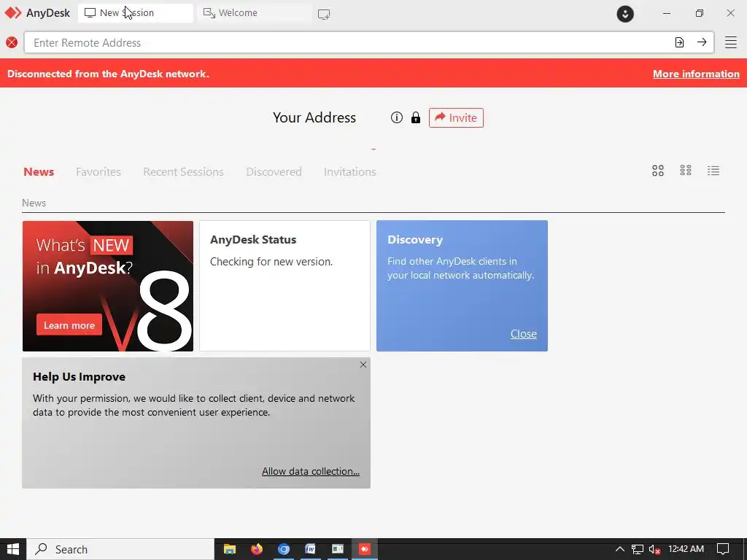Open the Windows Start menu
Image resolution: width=747 pixels, height=560 pixels.
(x=13, y=549)
